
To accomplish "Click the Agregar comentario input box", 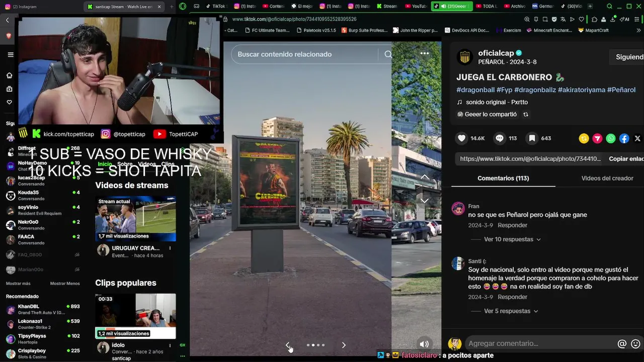I will [x=540, y=344].
